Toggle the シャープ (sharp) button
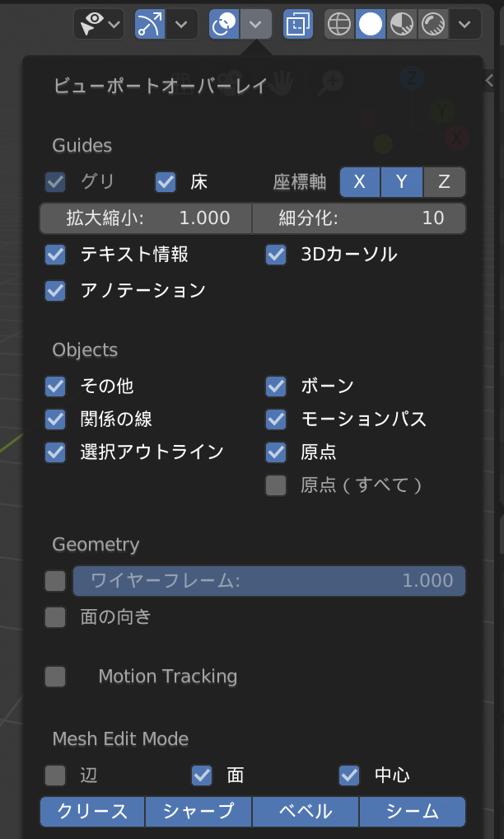Screen dimensions: 504x839 [x=198, y=812]
